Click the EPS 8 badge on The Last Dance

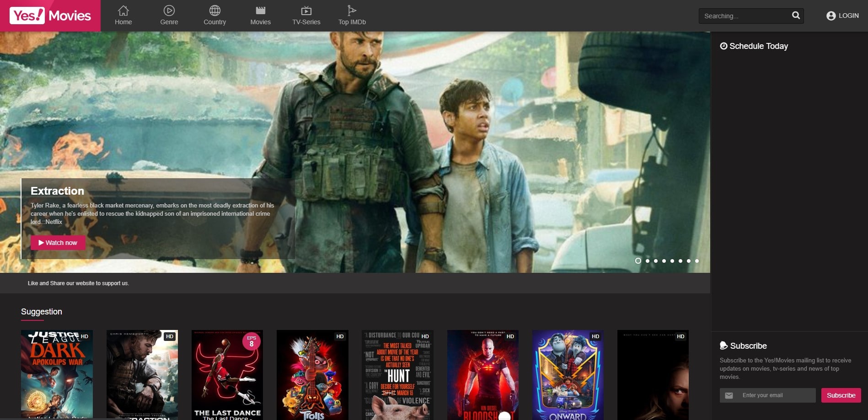252,341
